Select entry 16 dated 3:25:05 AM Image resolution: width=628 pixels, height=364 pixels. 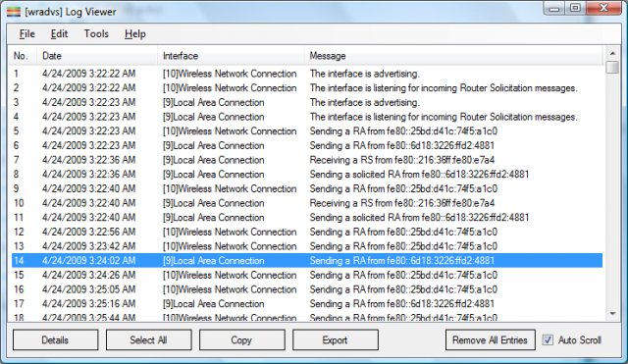(307, 289)
